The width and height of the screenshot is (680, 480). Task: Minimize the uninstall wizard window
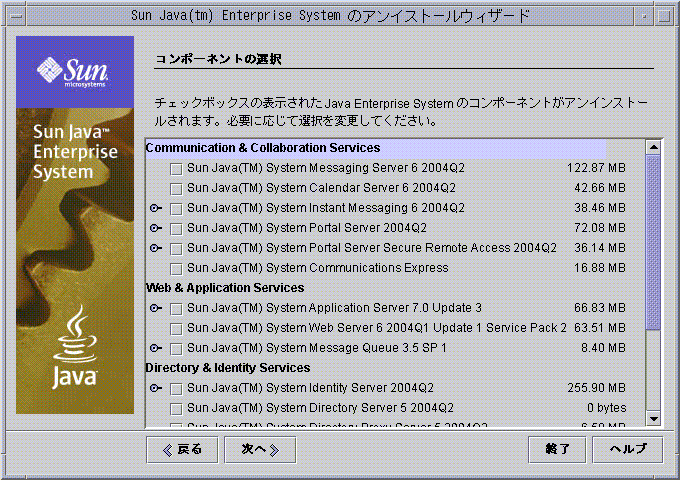point(644,16)
